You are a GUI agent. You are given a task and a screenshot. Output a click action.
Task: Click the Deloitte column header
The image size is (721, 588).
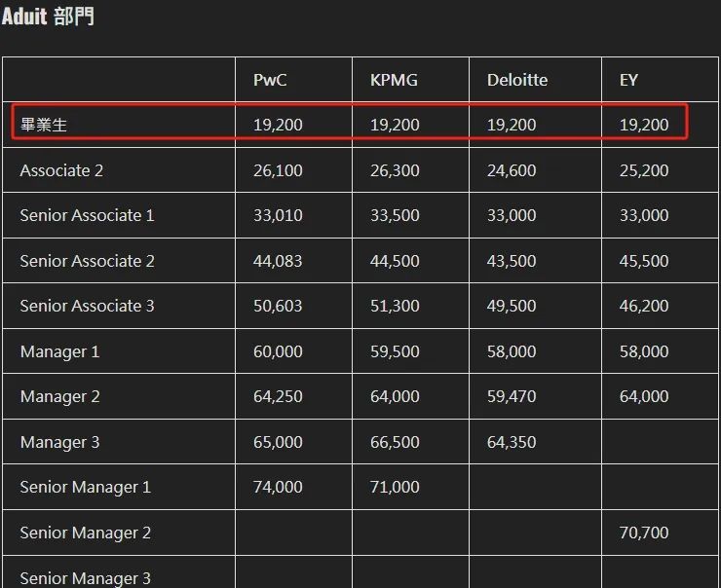pyautogui.click(x=517, y=80)
